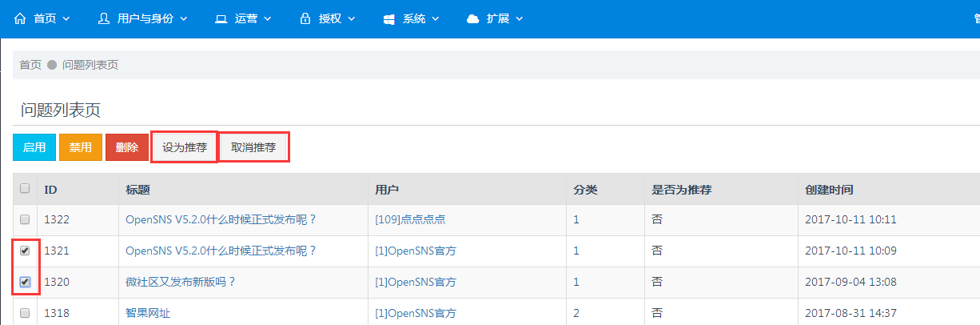Click date 2017-10-11 10:11
Screen dimensions: 980x325
click(x=851, y=219)
